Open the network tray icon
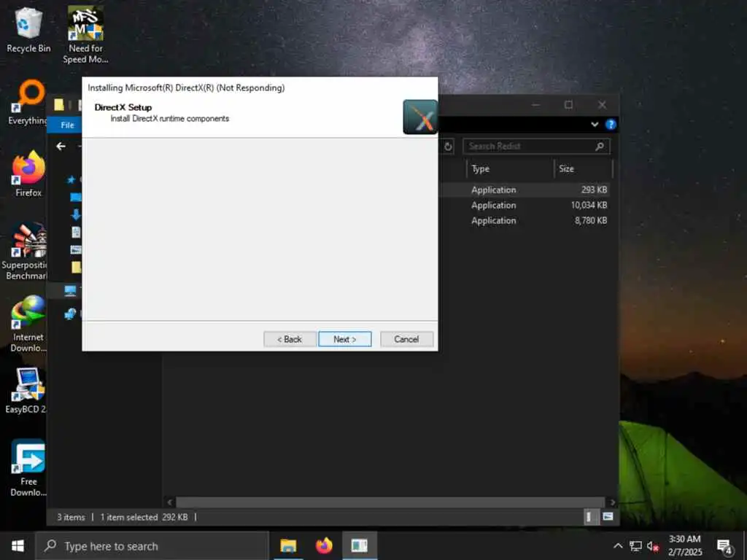 (635, 546)
